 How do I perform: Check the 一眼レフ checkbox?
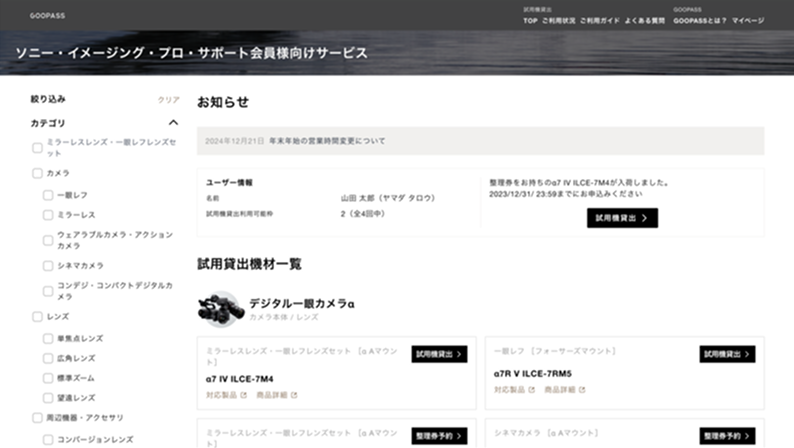click(x=48, y=195)
